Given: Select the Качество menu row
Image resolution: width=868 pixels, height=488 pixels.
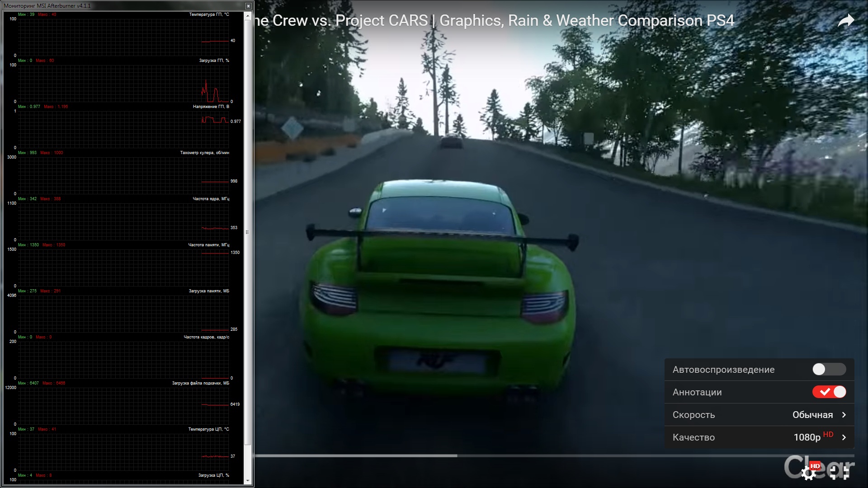Looking at the screenshot, I should (x=694, y=437).
